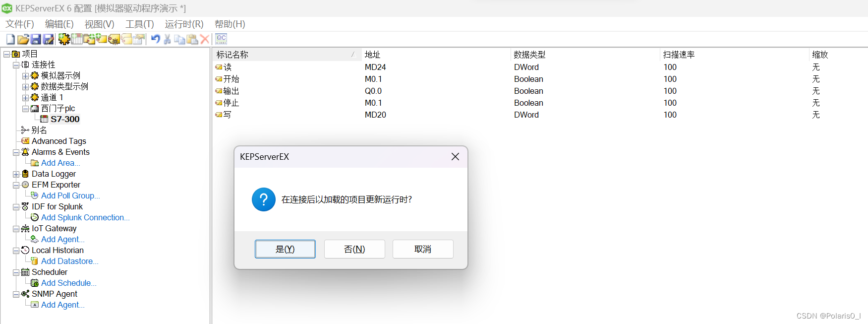This screenshot has width=868, height=324.
Task: Click the New Project toolbar icon
Action: point(10,39)
